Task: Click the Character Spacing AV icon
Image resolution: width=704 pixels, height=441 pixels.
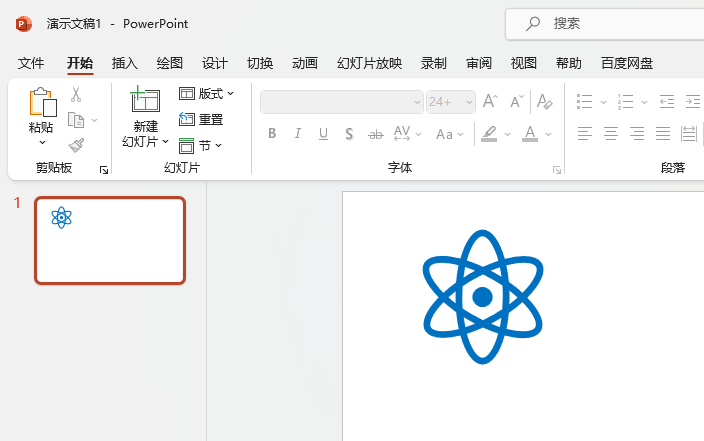Action: (402, 133)
